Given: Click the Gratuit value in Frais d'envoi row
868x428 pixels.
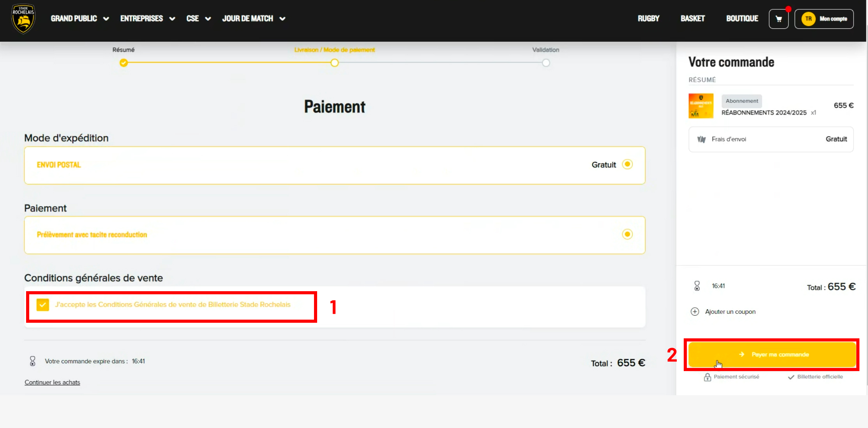Looking at the screenshot, I should click(836, 139).
